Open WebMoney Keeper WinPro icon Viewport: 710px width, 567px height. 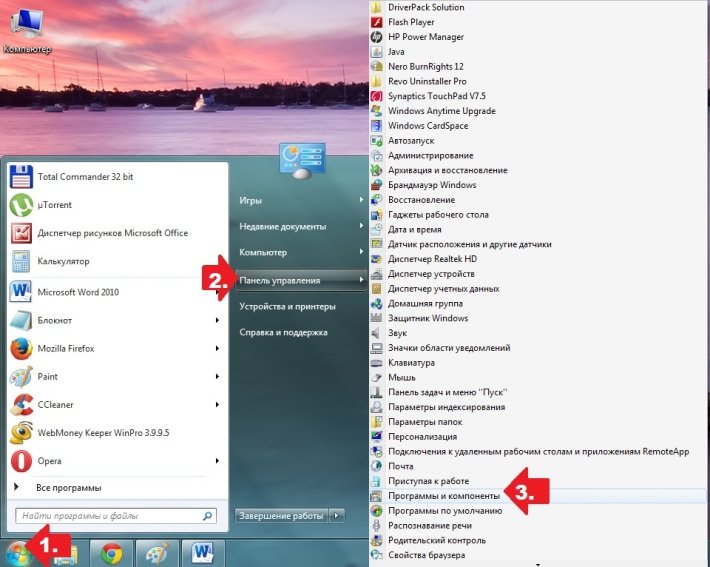21,432
